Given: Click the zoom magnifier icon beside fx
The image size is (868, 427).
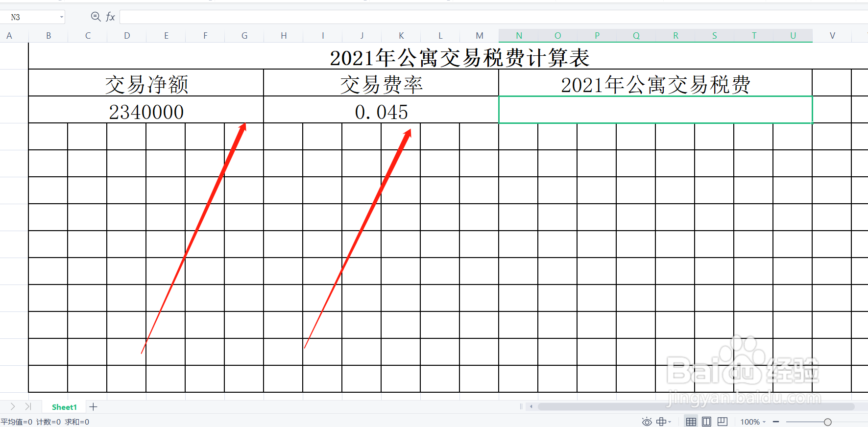Looking at the screenshot, I should (96, 17).
